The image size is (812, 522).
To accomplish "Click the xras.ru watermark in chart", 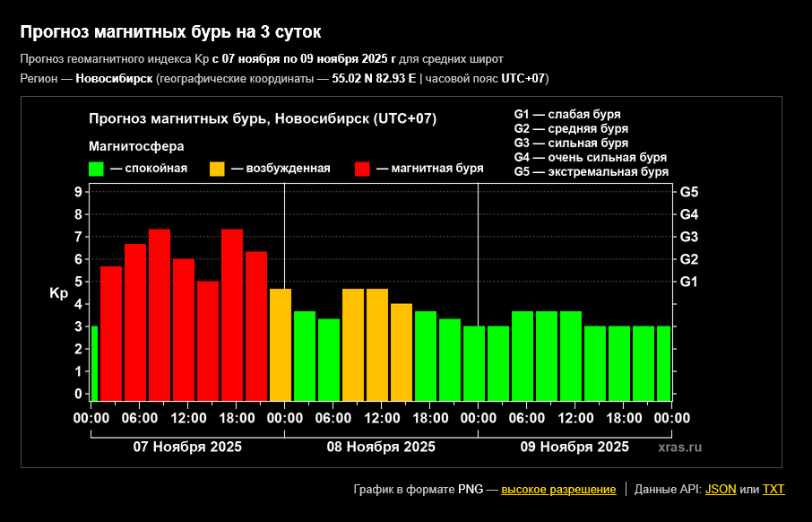I will click(679, 447).
